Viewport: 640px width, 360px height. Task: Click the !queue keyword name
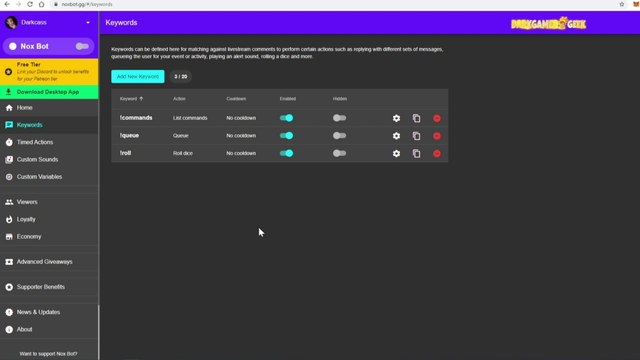129,136
